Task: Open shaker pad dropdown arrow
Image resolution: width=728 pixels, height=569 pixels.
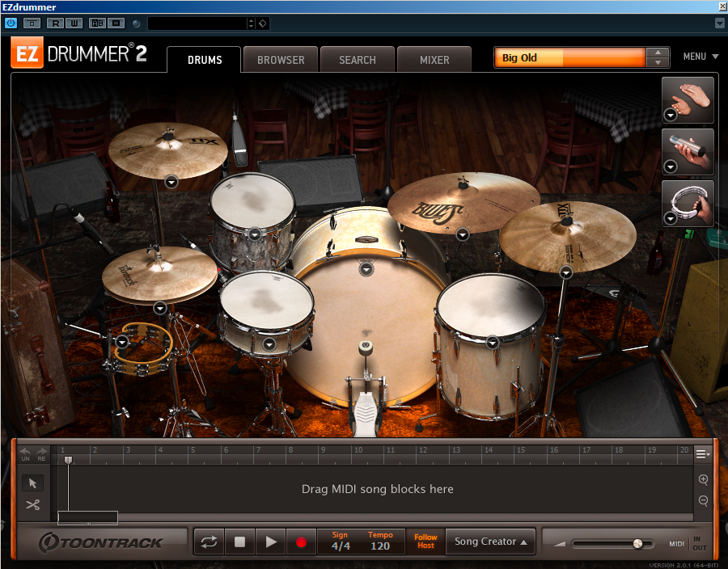Action: (670, 166)
